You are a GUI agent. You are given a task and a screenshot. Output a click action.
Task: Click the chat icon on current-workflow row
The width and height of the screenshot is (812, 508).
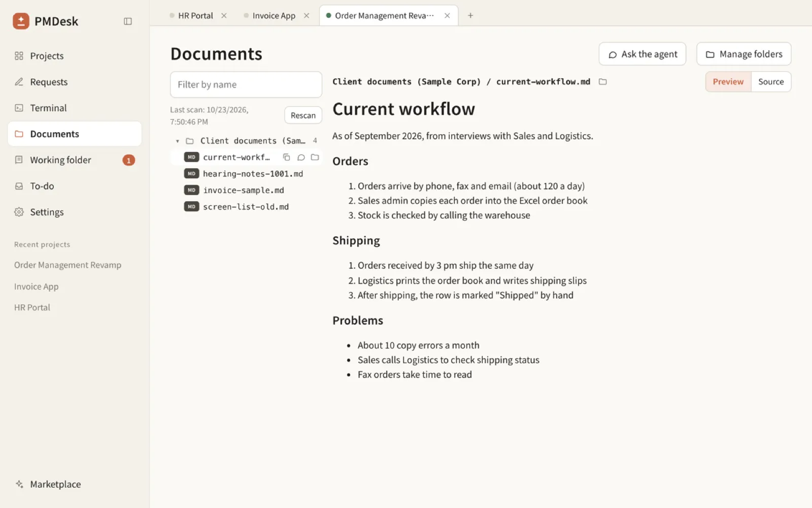pos(301,157)
